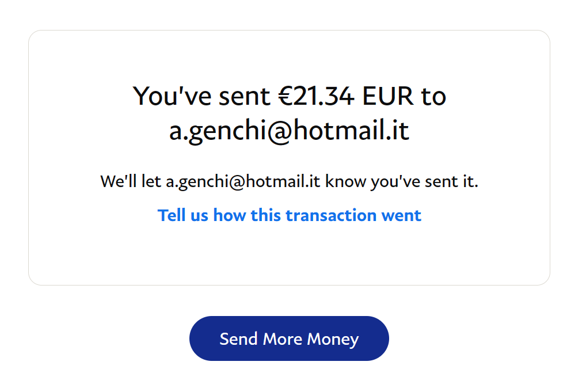The image size is (567, 392).
Task: Click the €21.34 amount in the heading
Action: tap(317, 96)
